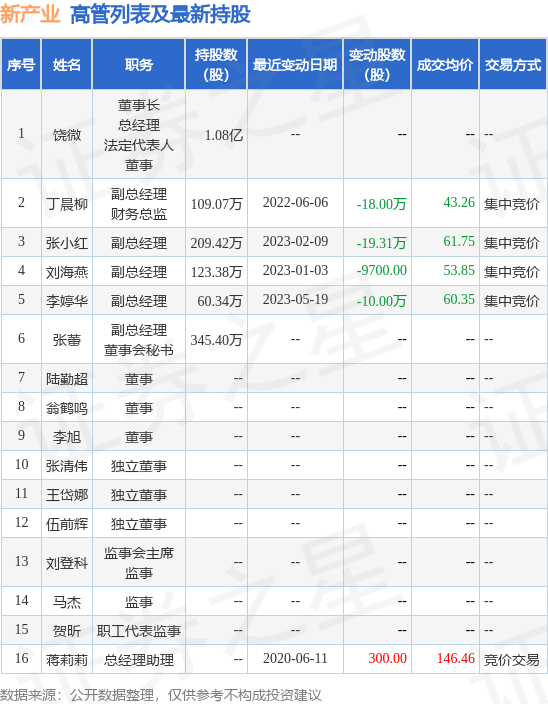Select the name 李旭

point(67,437)
